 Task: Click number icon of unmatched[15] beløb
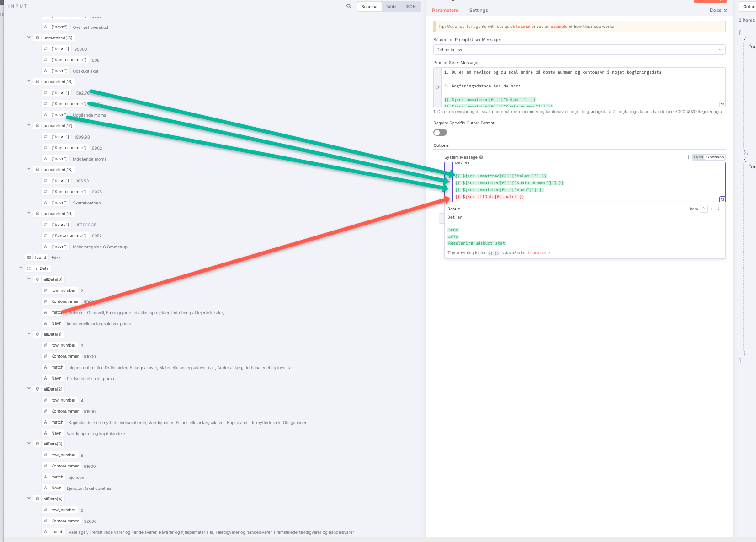(45, 49)
